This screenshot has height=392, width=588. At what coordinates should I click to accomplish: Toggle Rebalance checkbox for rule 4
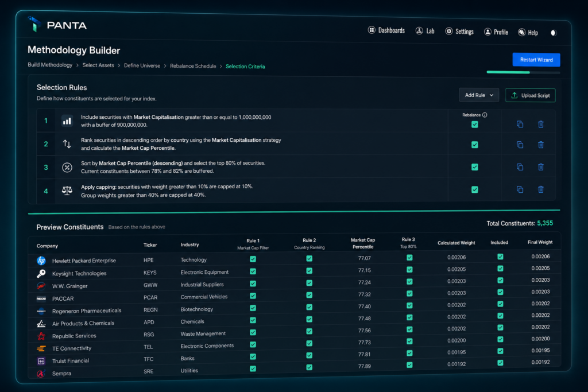pyautogui.click(x=475, y=189)
